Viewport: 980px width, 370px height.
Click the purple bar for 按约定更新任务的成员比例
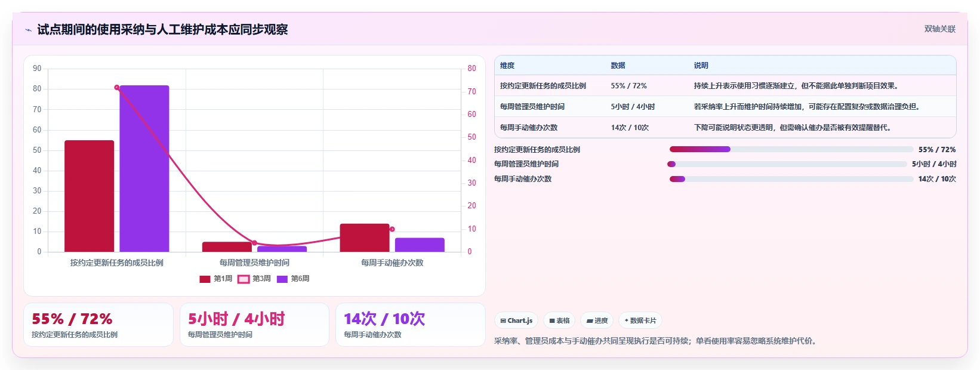[x=144, y=168]
